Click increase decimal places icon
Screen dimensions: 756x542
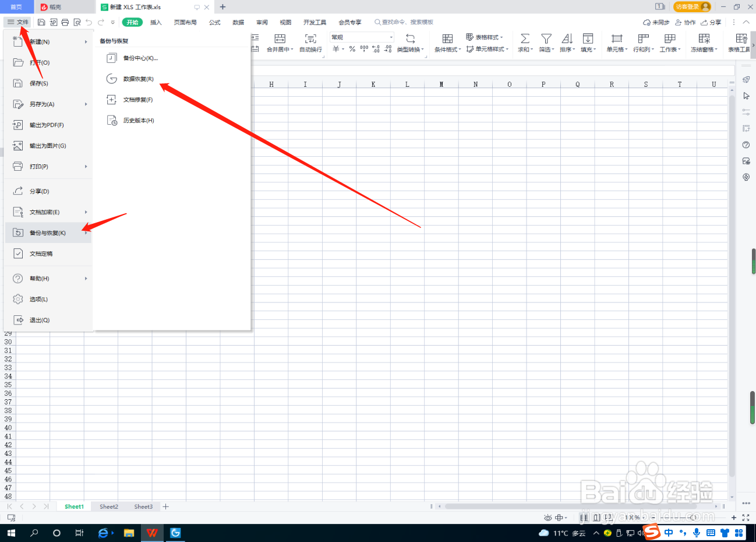point(376,49)
